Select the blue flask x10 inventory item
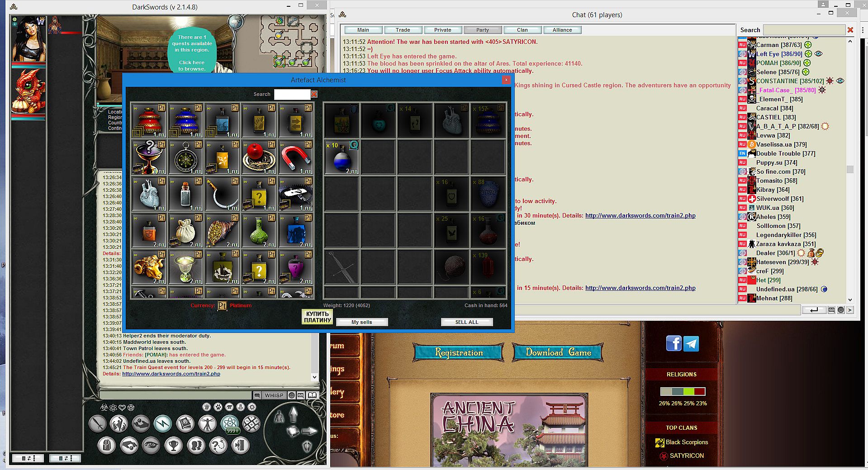Screen dimensions: 868x470 pos(342,157)
